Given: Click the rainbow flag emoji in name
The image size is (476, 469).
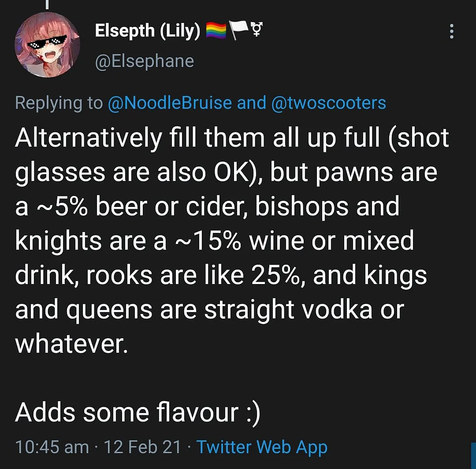Looking at the screenshot, I should [x=216, y=31].
